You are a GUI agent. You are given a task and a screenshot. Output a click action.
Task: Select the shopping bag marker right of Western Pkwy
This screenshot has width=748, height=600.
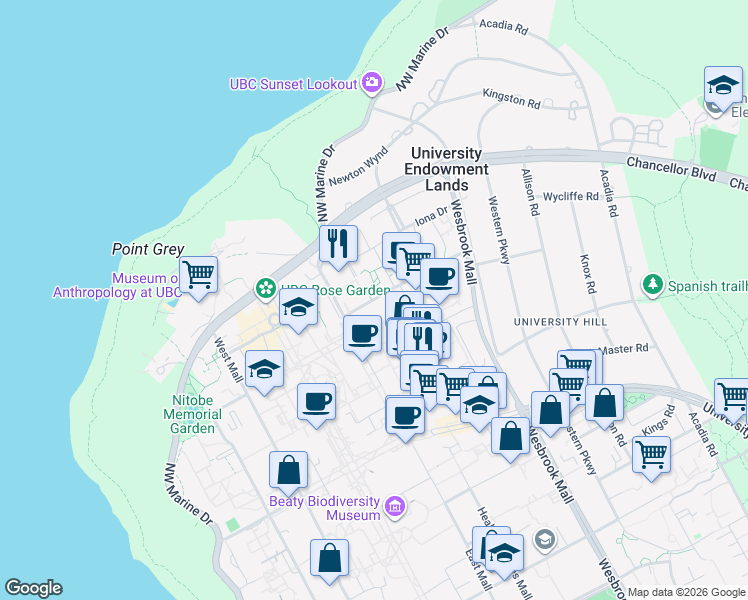click(x=604, y=403)
